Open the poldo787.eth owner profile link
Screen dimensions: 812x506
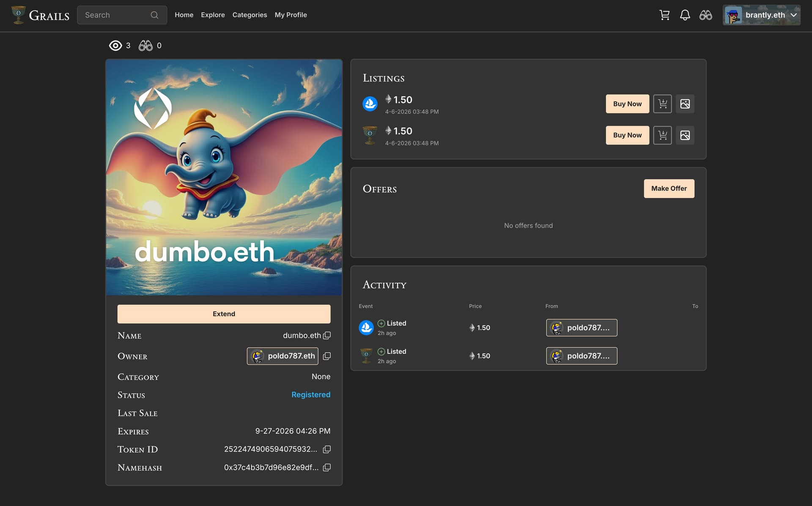(283, 356)
